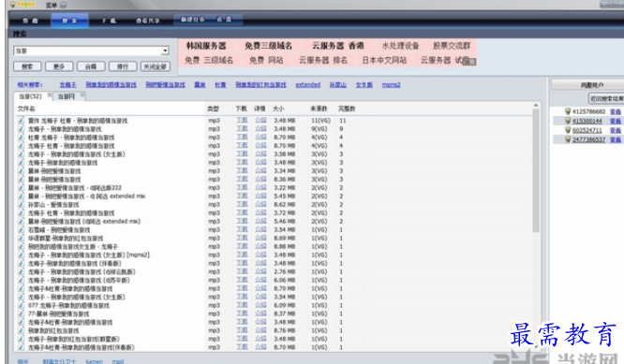Viewport: 624px width, 364px height.
Task: Open the 免费 网站 ad link
Action: tap(266, 60)
